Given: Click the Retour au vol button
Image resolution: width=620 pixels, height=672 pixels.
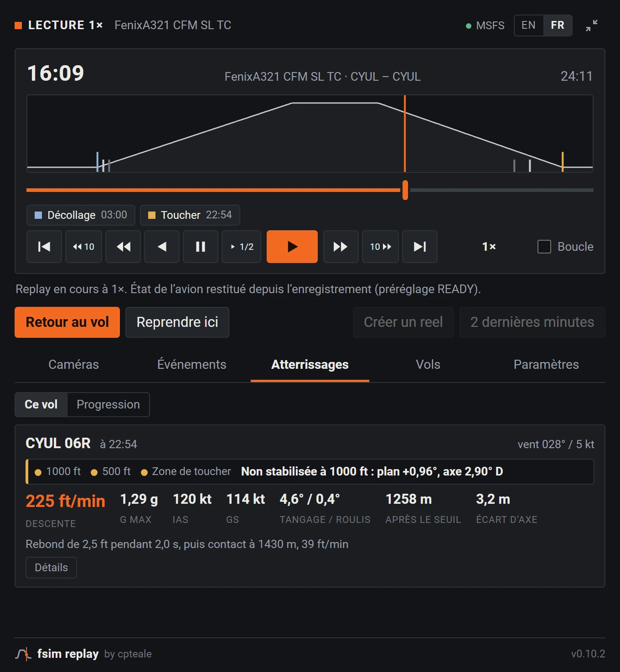Looking at the screenshot, I should tap(67, 322).
